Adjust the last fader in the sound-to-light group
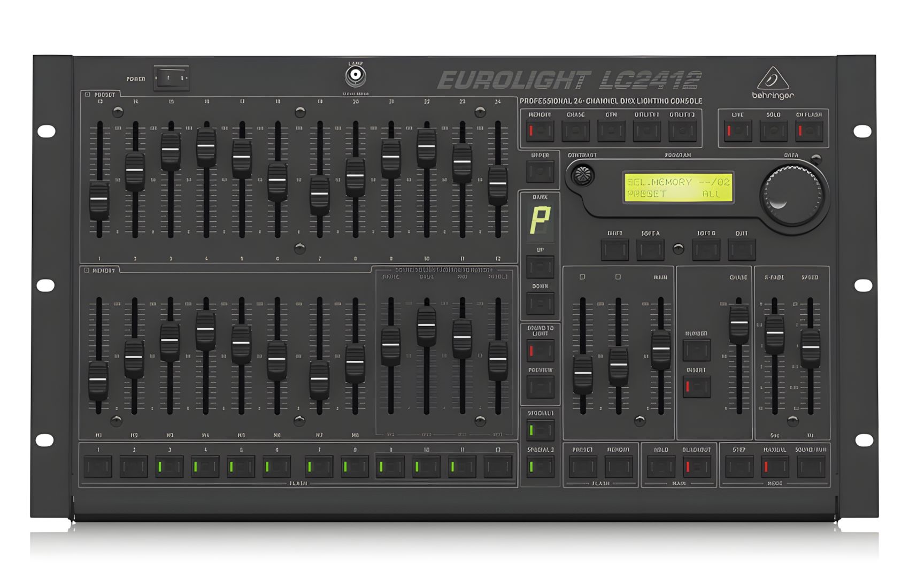 [x=498, y=361]
